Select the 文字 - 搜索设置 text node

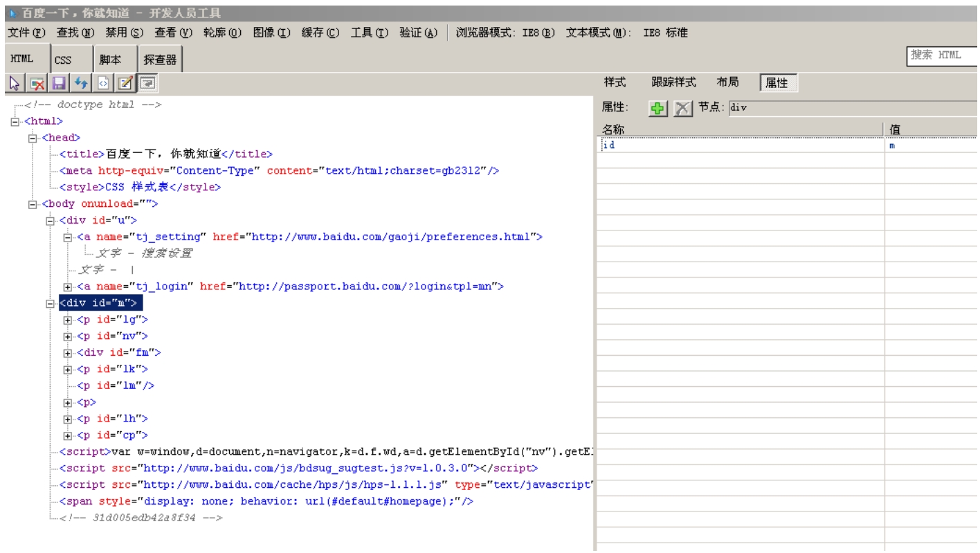pos(144,253)
